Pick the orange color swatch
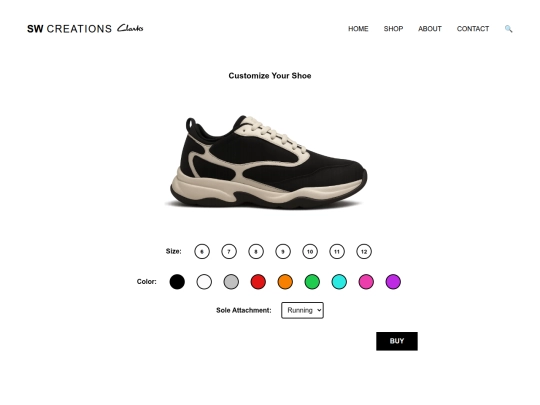 (x=285, y=282)
